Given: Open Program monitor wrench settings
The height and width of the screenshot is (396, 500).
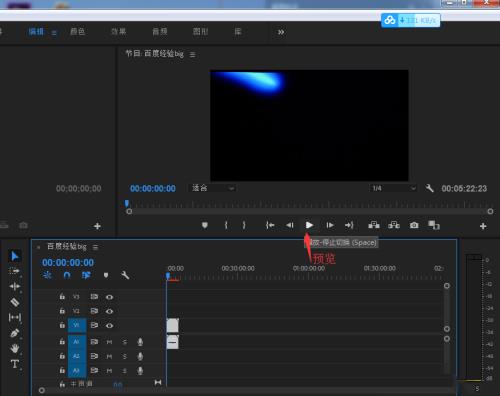Looking at the screenshot, I should click(429, 188).
